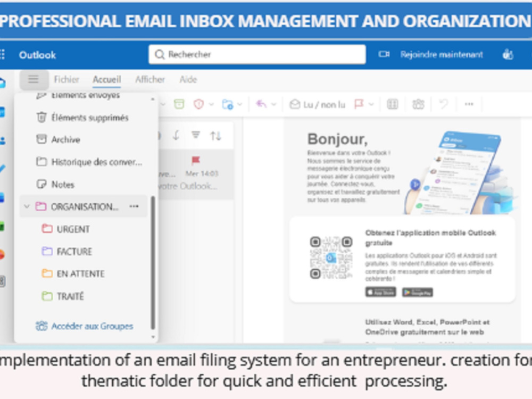
Task: Click Rejoindre maintenant
Action: [x=442, y=54]
